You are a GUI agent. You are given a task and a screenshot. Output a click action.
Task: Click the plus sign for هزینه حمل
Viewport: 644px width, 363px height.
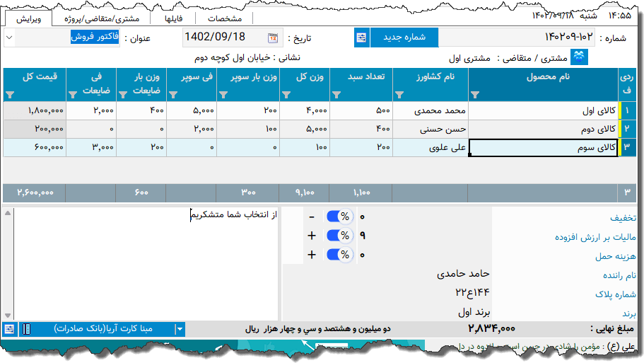point(312,255)
